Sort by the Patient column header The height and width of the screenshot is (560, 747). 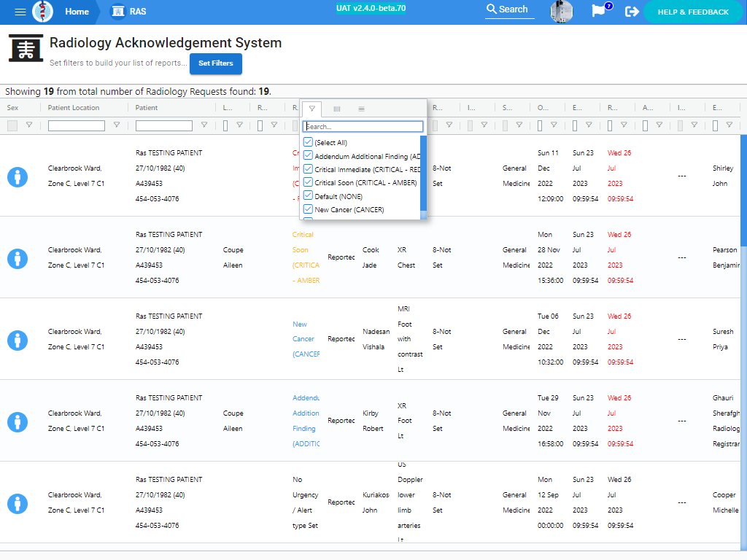coord(146,108)
